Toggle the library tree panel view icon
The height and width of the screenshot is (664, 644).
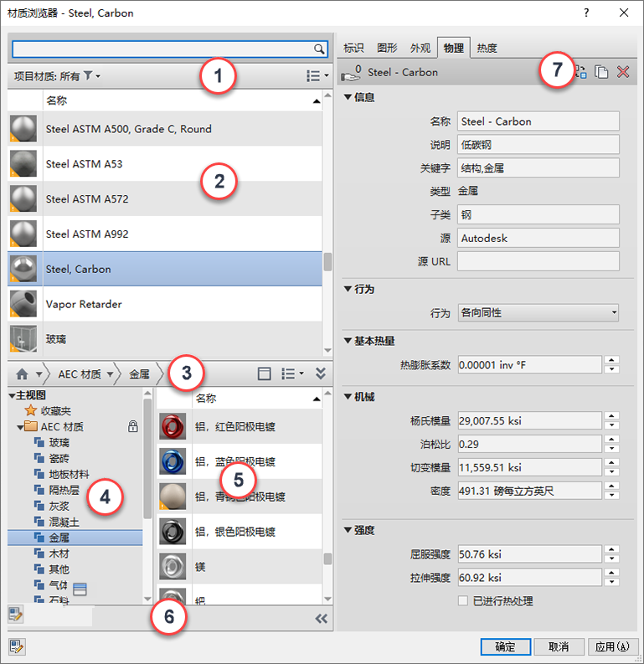pyautogui.click(x=264, y=373)
